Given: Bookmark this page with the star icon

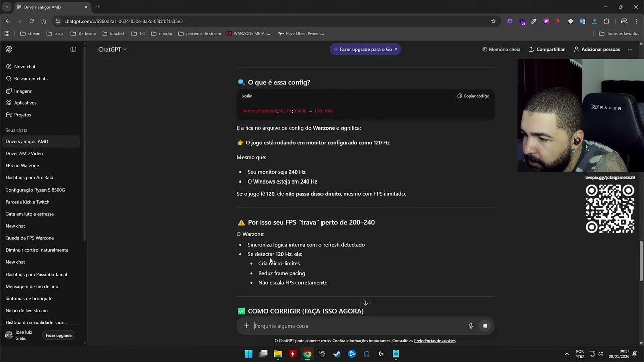Looking at the screenshot, I should tap(493, 21).
